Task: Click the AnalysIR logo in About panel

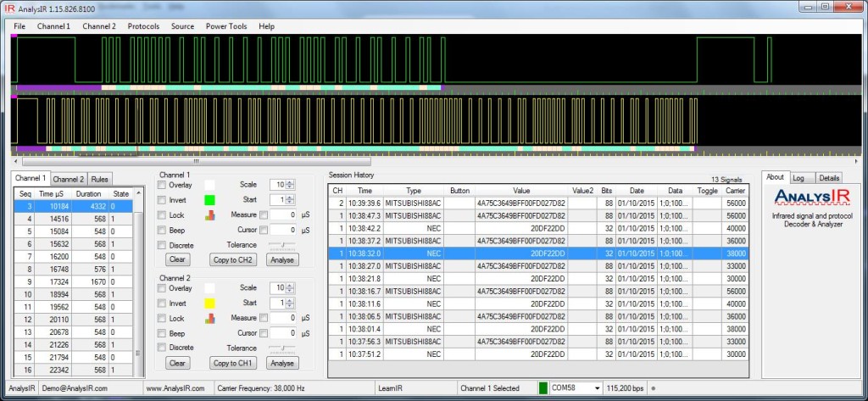Action: (812, 198)
